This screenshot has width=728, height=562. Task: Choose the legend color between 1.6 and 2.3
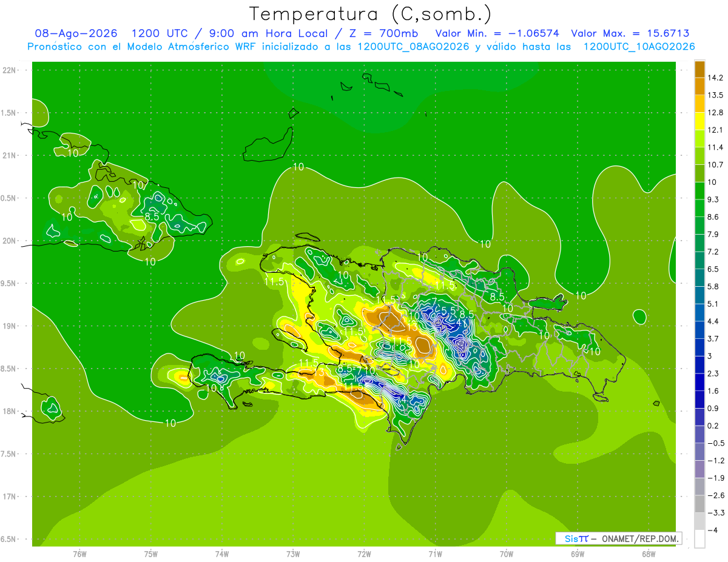pyautogui.click(x=699, y=382)
